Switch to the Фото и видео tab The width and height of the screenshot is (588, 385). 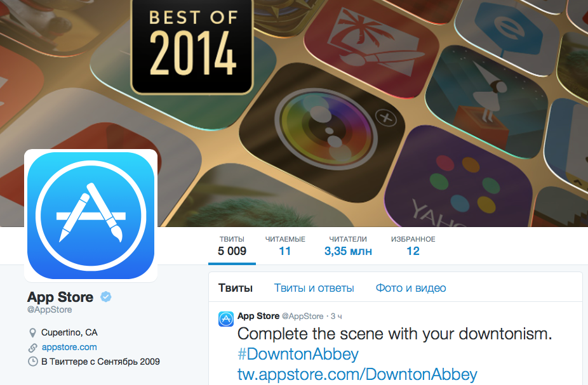411,288
